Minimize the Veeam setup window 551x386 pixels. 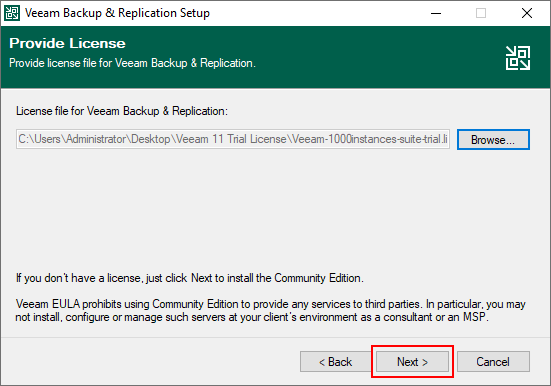436,13
